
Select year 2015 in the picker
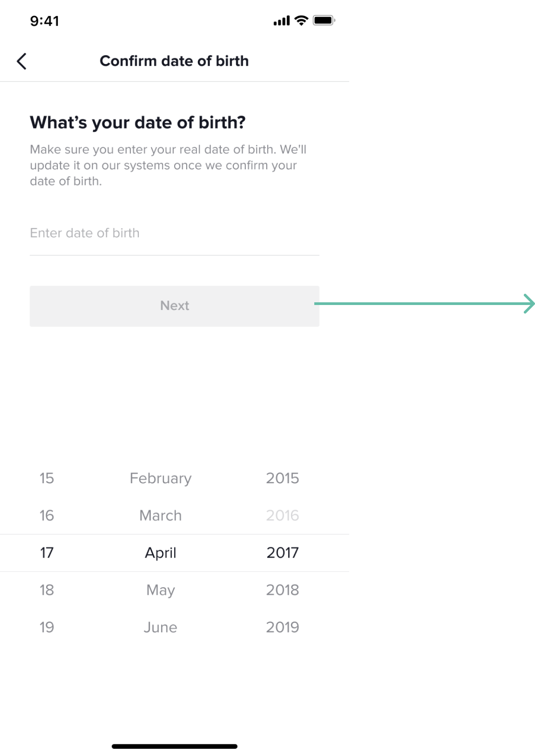pos(282,478)
